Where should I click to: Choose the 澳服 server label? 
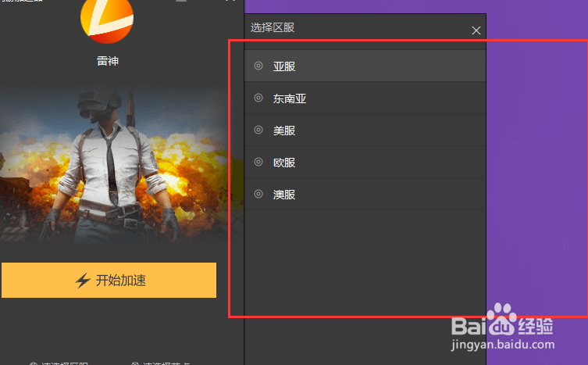click(284, 195)
